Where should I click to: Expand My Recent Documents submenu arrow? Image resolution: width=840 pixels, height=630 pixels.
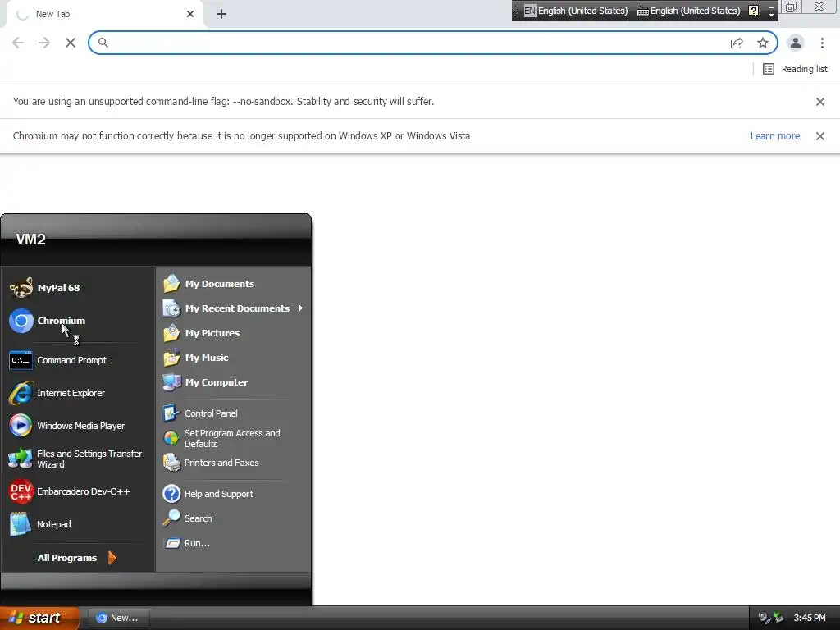click(301, 308)
